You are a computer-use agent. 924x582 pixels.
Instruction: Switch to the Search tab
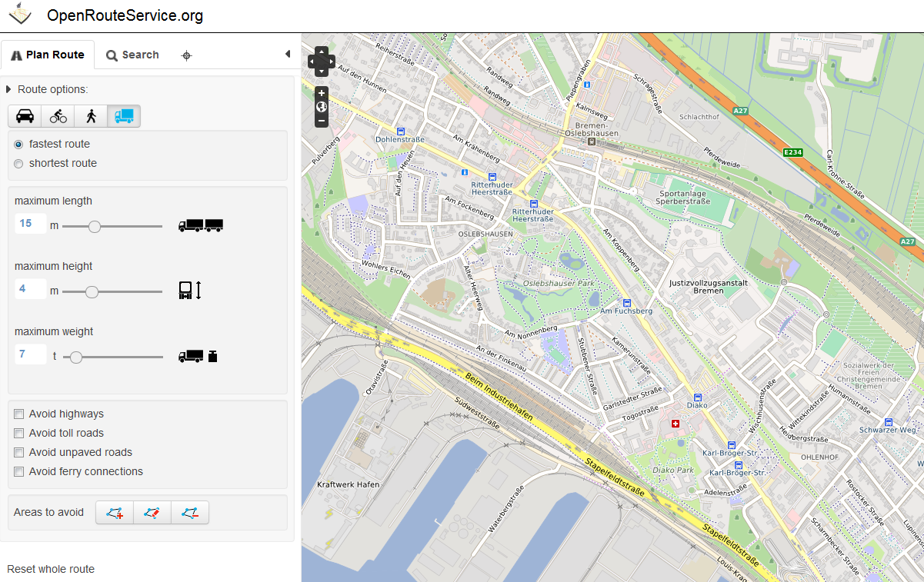pyautogui.click(x=132, y=55)
